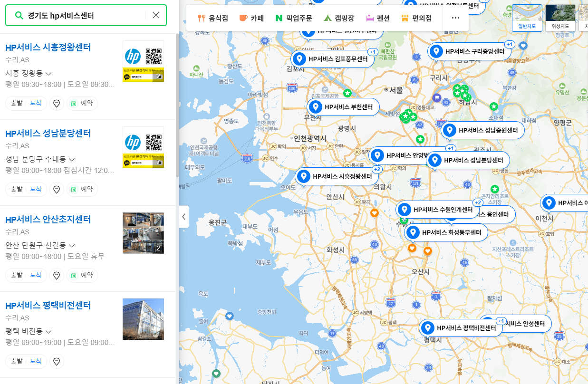The width and height of the screenshot is (588, 384).
Task: Click the HP서비스 구리중앙센터 map marker
Action: 469,51
